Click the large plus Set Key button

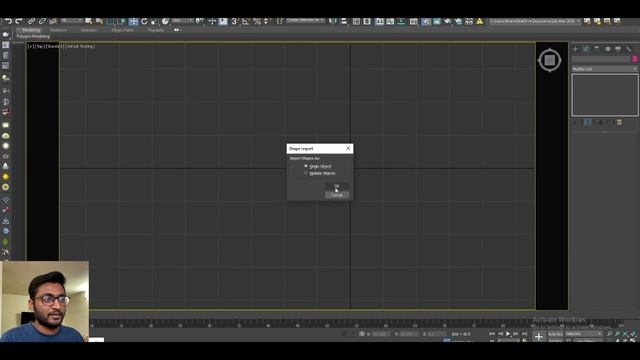[539, 337]
